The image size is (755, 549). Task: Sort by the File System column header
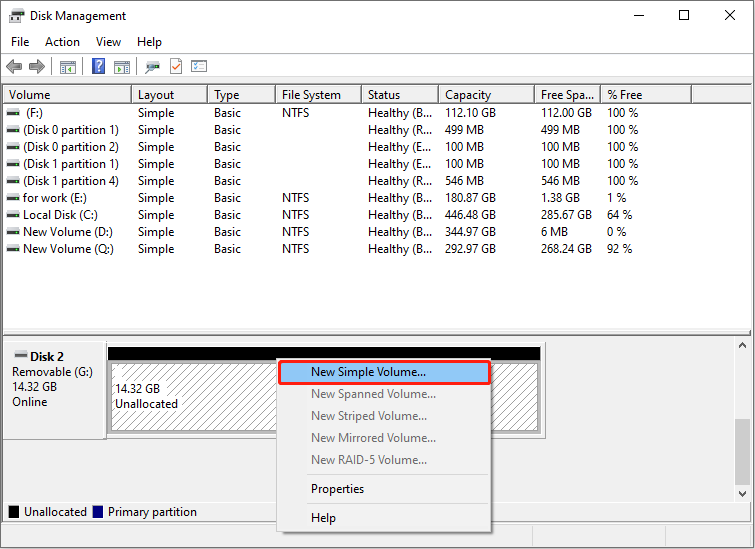pos(319,95)
